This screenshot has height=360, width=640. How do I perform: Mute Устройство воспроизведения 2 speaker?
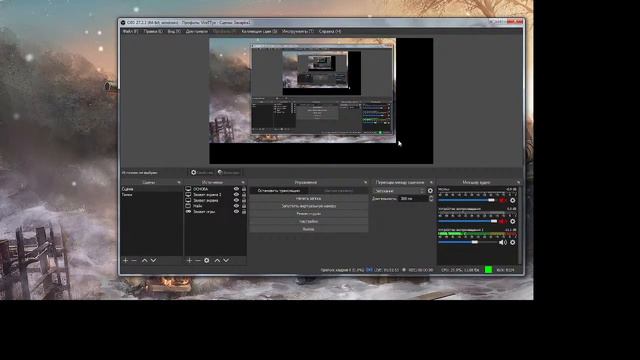[503, 242]
